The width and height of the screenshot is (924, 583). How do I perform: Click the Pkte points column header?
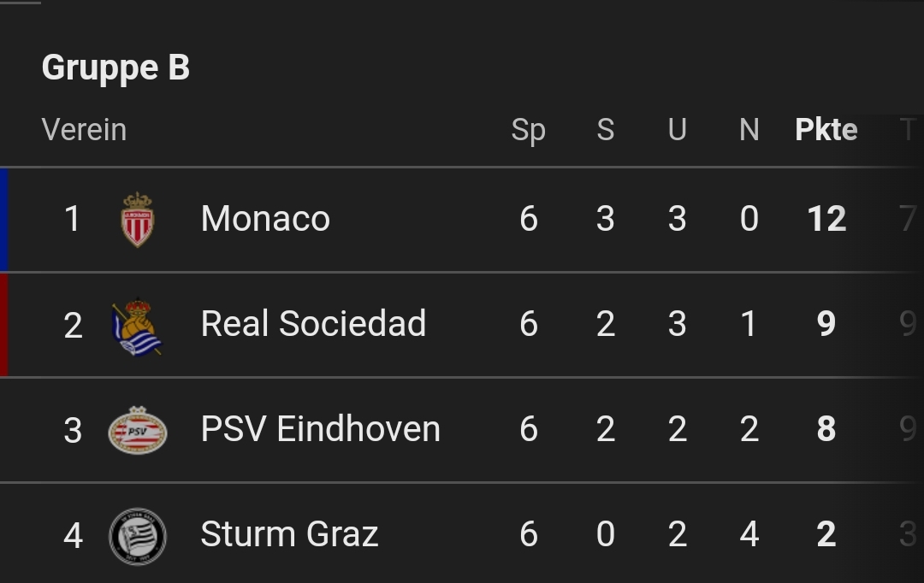tap(826, 130)
